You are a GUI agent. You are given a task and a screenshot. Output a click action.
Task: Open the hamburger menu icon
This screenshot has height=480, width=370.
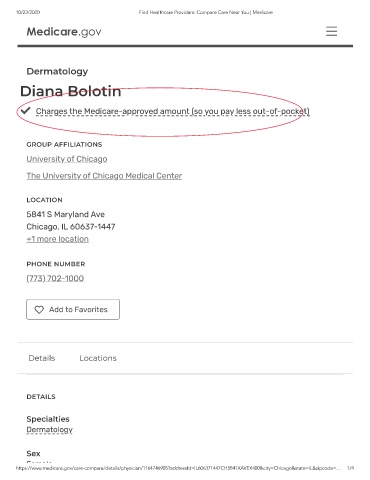[x=331, y=31]
